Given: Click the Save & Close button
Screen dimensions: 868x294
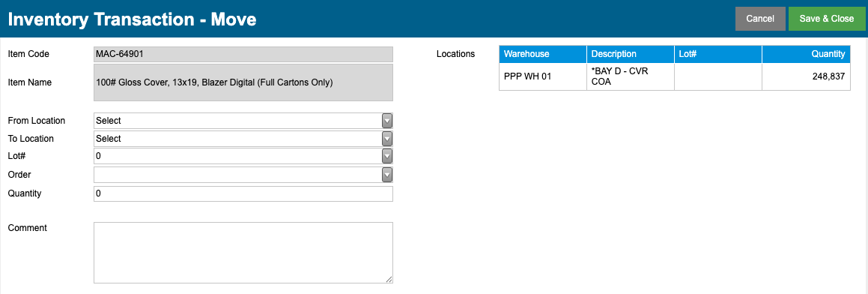Looking at the screenshot, I should (827, 19).
